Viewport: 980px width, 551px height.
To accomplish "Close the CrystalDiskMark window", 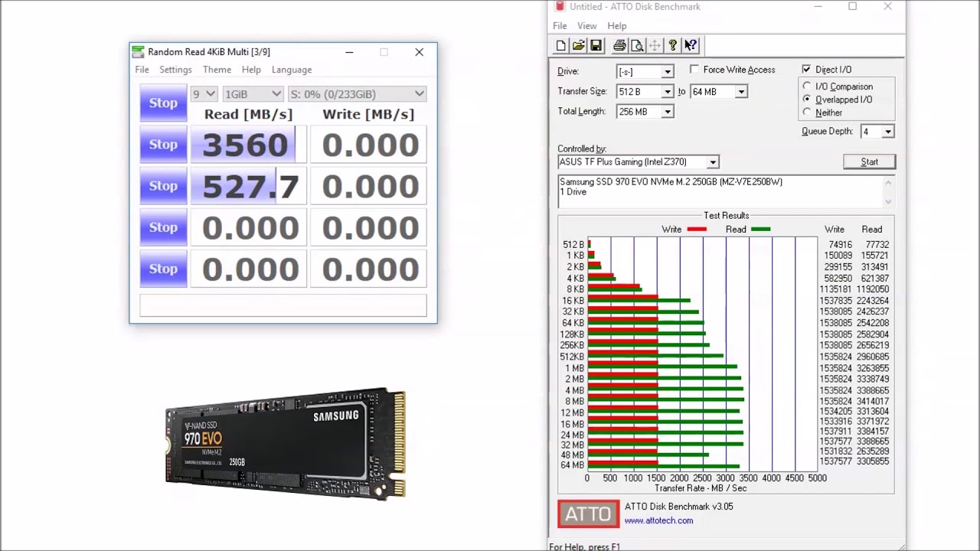I will coord(419,52).
